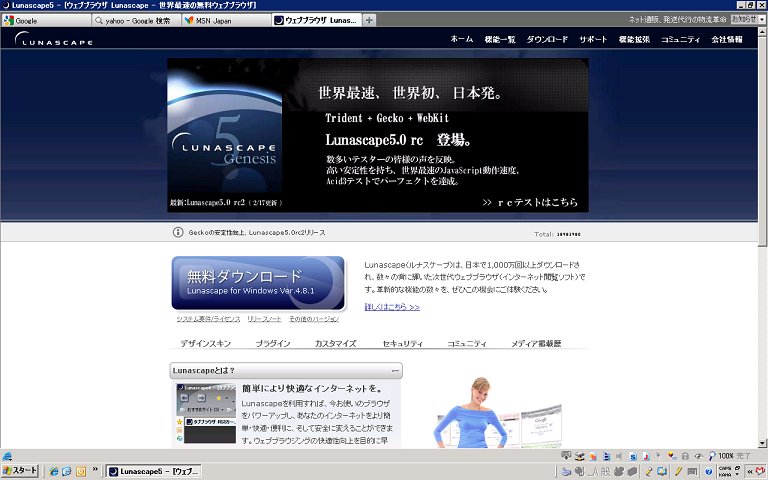Open システム要件/ライセンス link
Viewport: 768px width, 480px height.
pos(208,319)
